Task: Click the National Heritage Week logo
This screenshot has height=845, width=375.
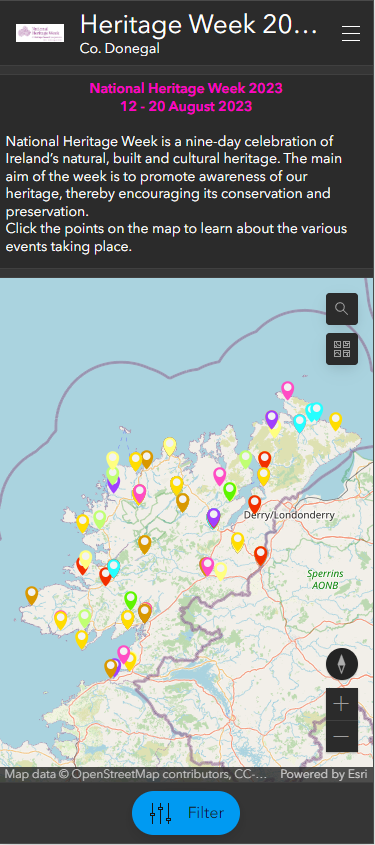Action: tap(40, 33)
